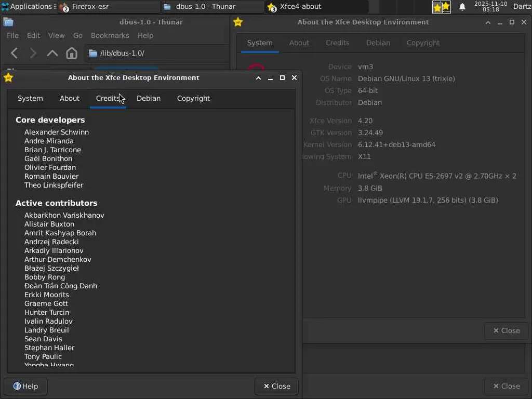This screenshot has height=399, width=532.
Task: Click device name value vm3
Action: tap(365, 67)
